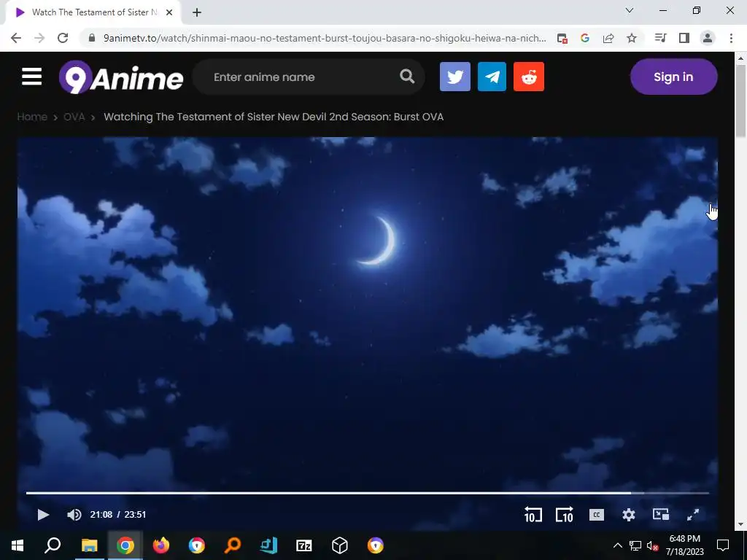This screenshot has width=747, height=560.
Task: Go back to previous page
Action: pos(16,38)
